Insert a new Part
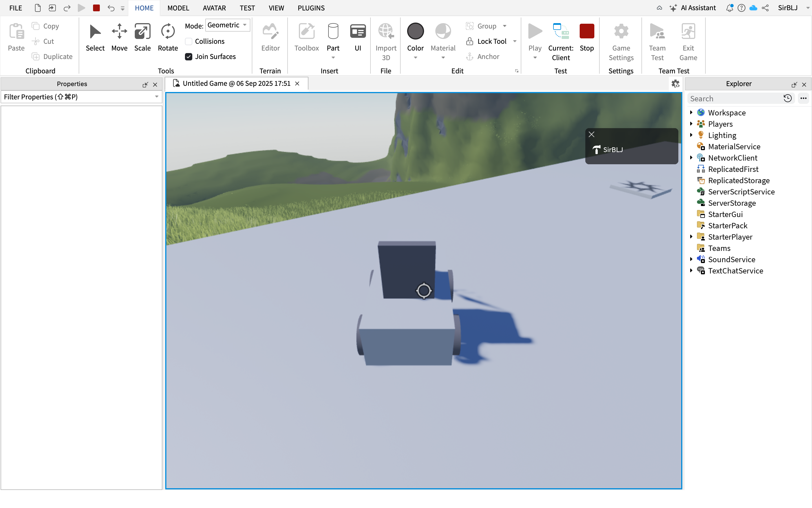Image resolution: width=812 pixels, height=508 pixels. pos(333,37)
